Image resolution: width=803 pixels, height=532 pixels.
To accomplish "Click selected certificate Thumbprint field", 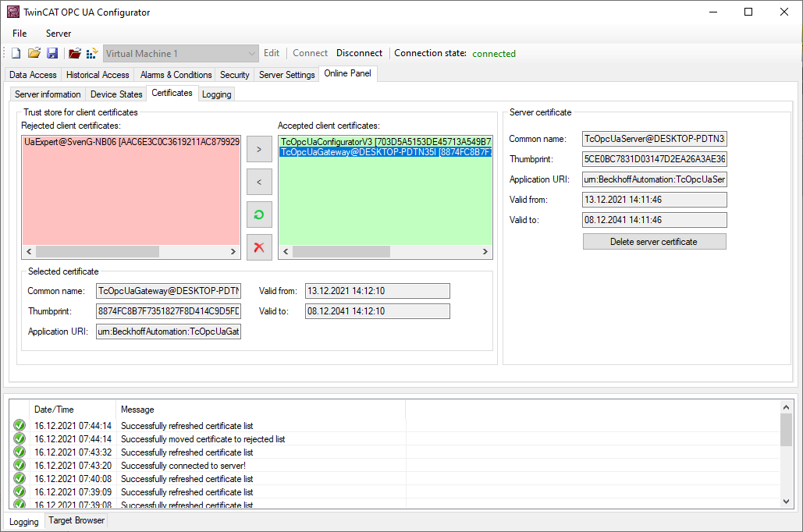I will point(169,311).
